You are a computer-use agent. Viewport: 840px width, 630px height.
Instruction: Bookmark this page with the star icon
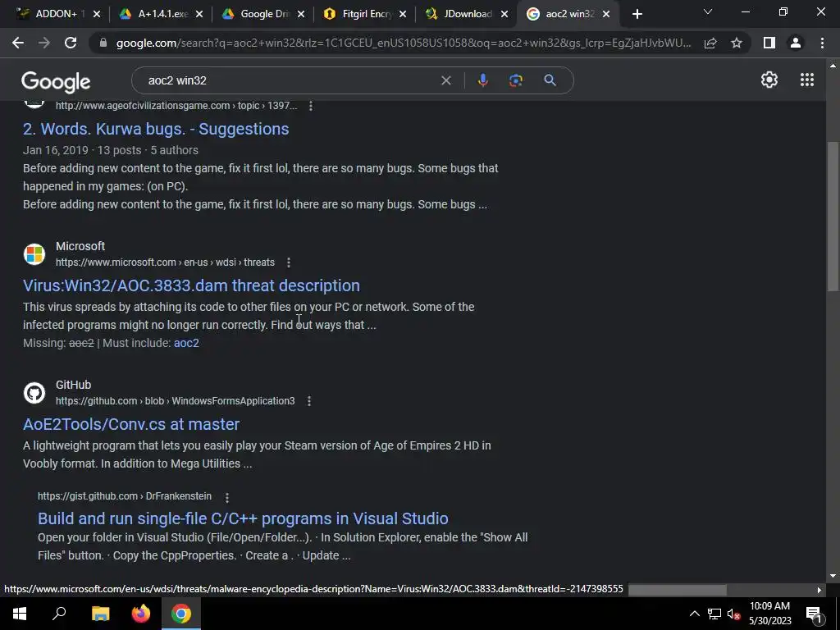[737, 43]
